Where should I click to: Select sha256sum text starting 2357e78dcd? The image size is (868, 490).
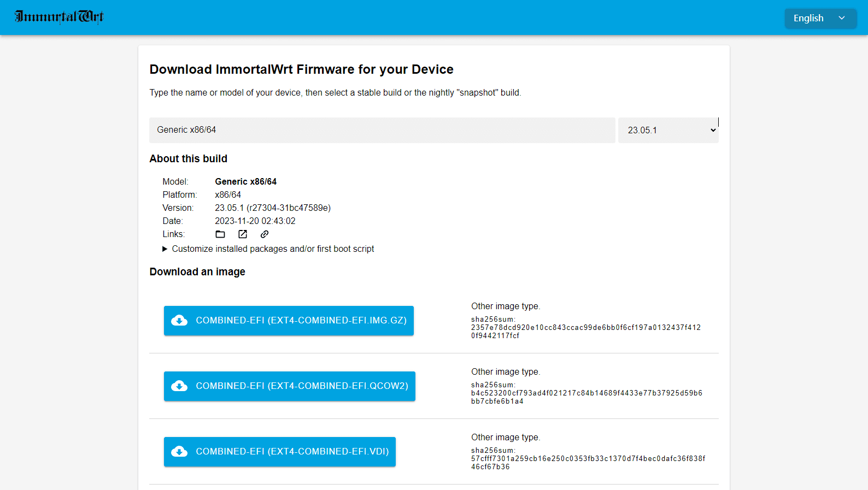click(x=586, y=332)
